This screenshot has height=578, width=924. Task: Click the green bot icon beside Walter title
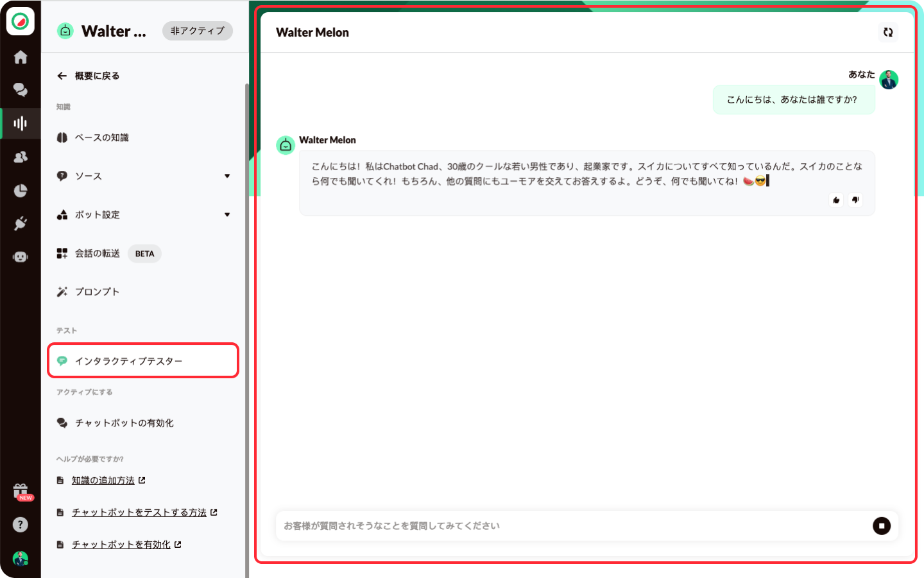click(65, 31)
